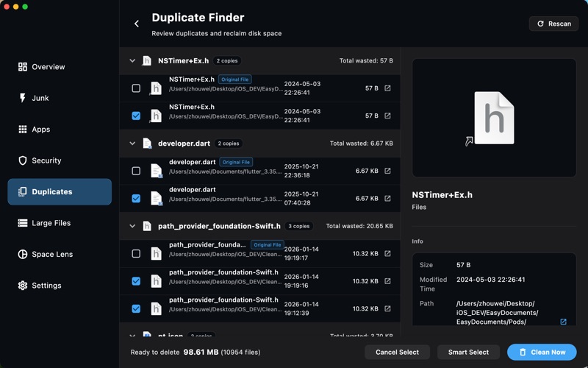Click the Path value in Info panel
Viewport: 588px width, 368px height.
pyautogui.click(x=498, y=313)
